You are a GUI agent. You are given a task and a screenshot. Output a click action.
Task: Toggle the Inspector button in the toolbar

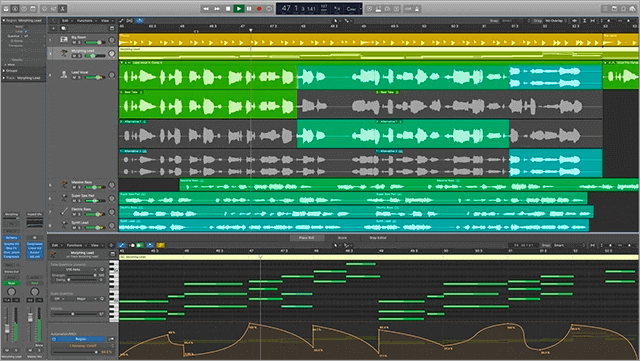click(15, 9)
